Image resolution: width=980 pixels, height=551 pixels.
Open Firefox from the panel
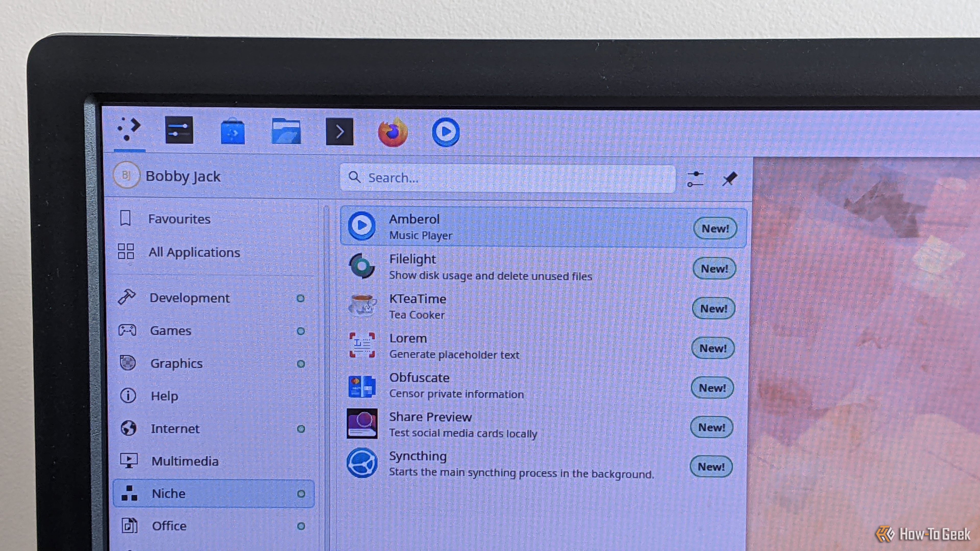[393, 132]
